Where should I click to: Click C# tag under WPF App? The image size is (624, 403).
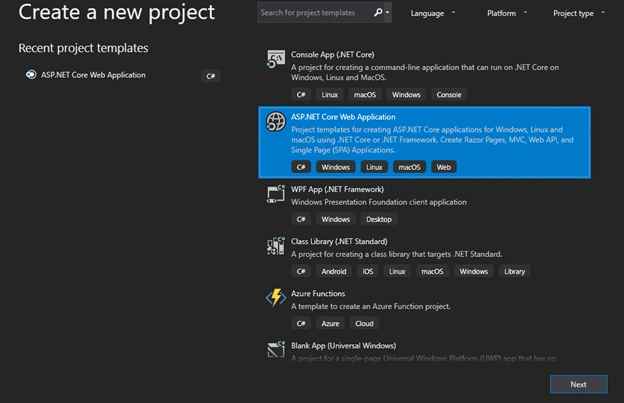click(301, 219)
